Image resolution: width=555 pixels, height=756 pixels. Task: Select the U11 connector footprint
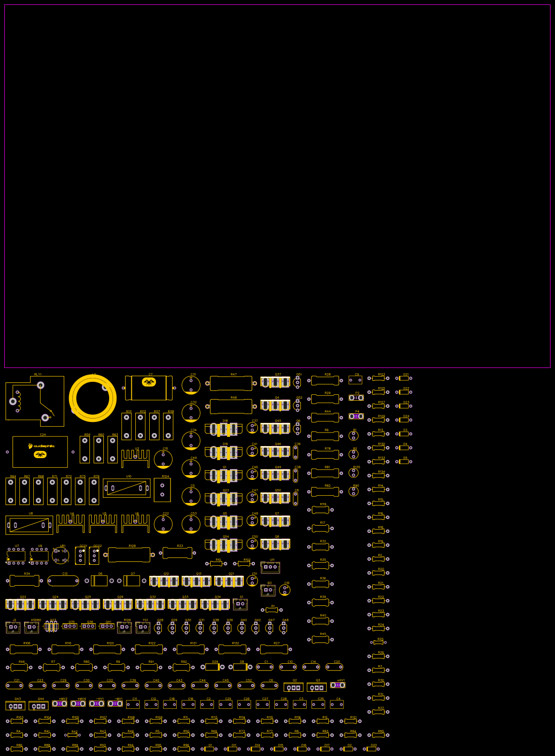click(x=270, y=567)
